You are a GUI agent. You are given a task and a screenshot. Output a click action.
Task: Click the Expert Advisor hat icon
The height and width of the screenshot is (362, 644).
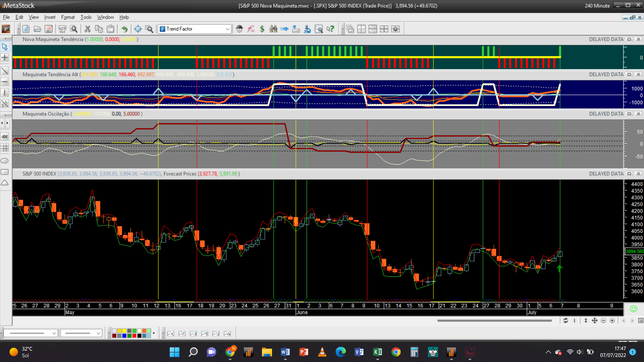point(239,29)
